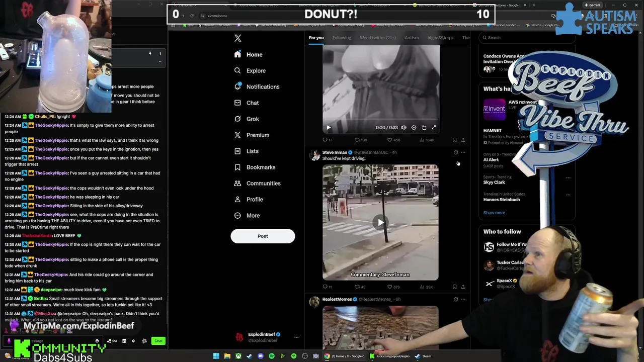Open the Premium page
This screenshot has height=362, width=644.
pyautogui.click(x=252, y=135)
